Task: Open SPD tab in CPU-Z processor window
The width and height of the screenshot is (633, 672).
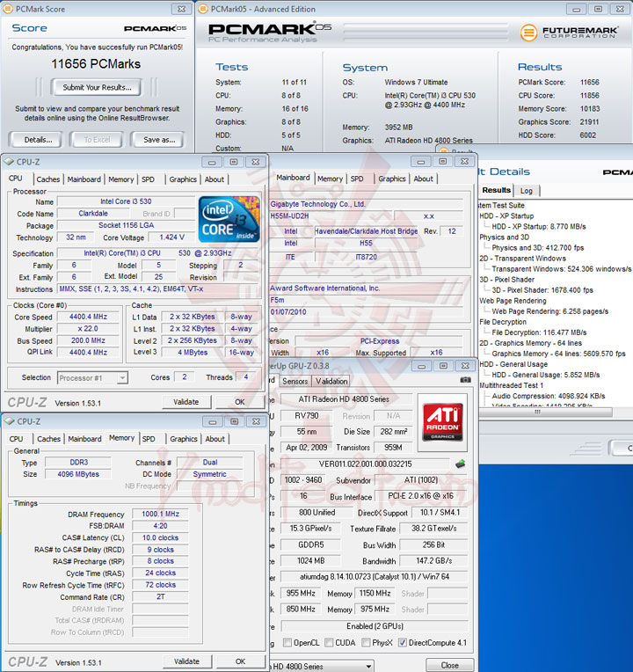Action: [x=149, y=179]
